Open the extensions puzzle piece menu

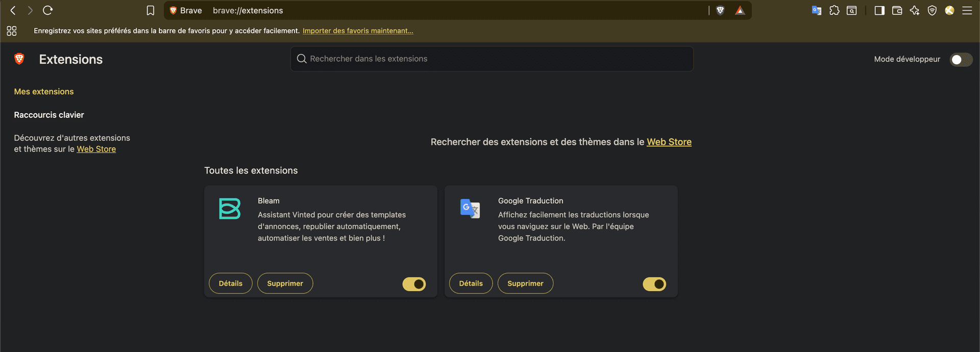point(835,10)
